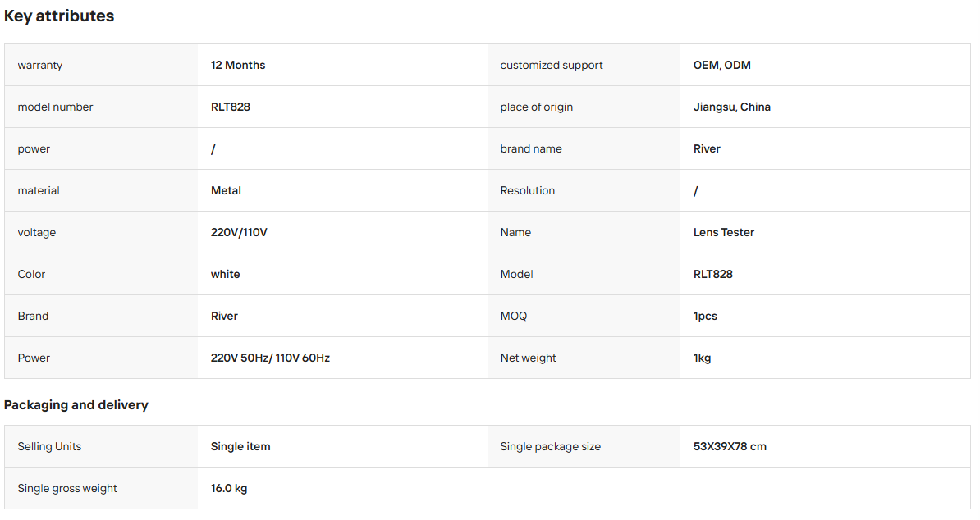Viewport: 980px width, 520px height.
Task: Click the Lens Tester name value
Action: pos(723,232)
